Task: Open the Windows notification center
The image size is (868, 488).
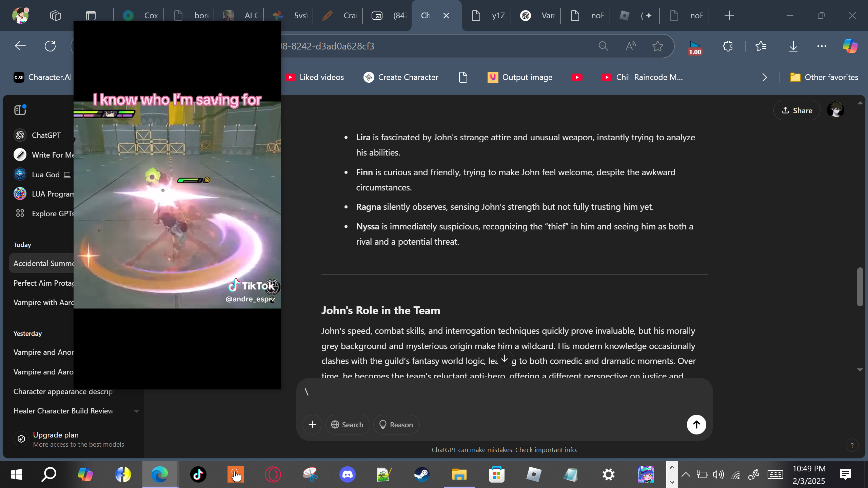Action: point(846,474)
